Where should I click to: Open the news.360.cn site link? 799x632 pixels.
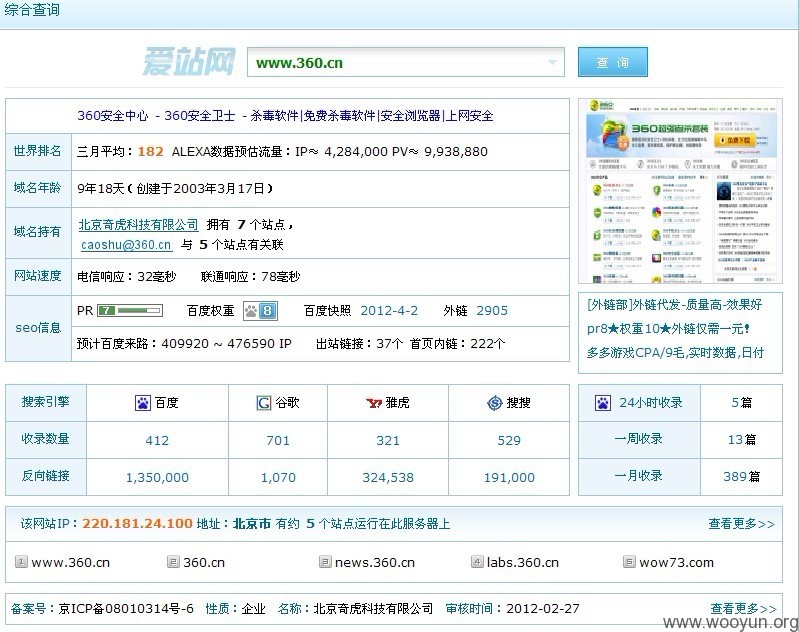pos(375,562)
